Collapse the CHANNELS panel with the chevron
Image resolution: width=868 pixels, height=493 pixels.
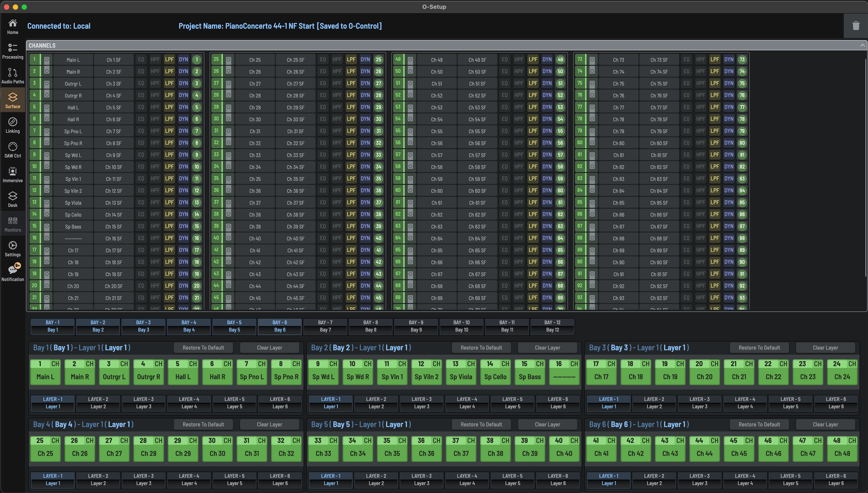862,45
